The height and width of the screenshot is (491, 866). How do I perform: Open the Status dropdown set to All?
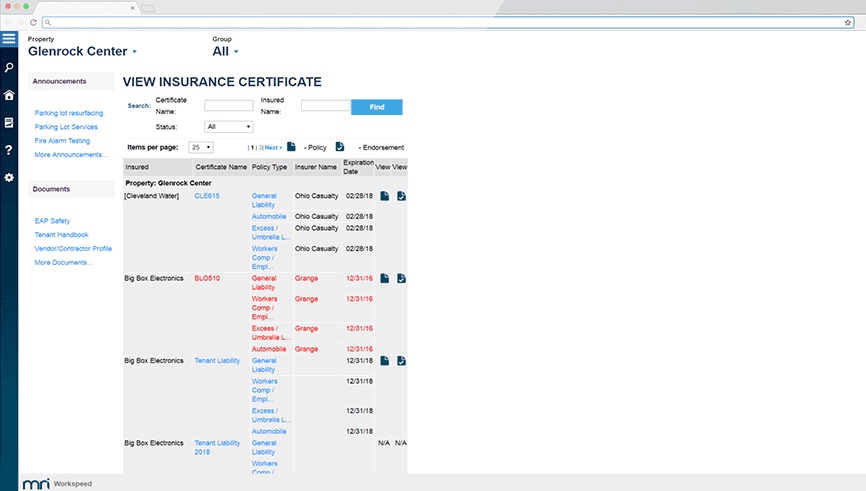click(228, 127)
